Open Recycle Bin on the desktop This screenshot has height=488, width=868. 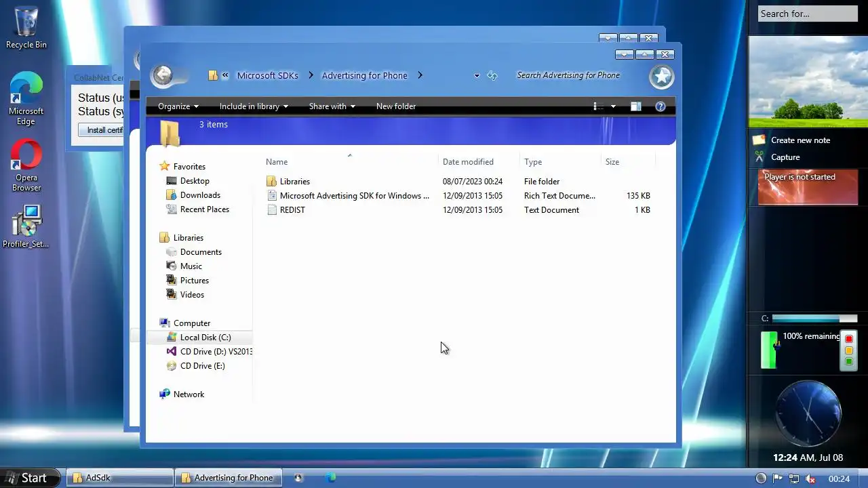click(x=26, y=28)
